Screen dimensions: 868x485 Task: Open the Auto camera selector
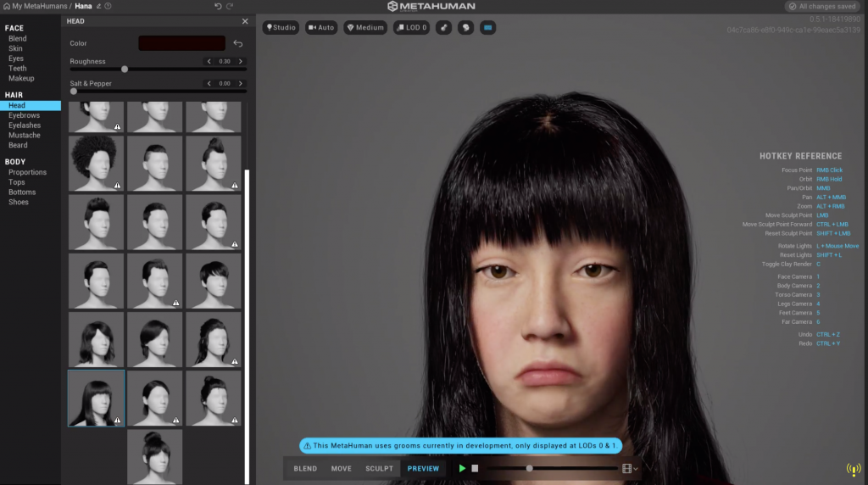321,27
